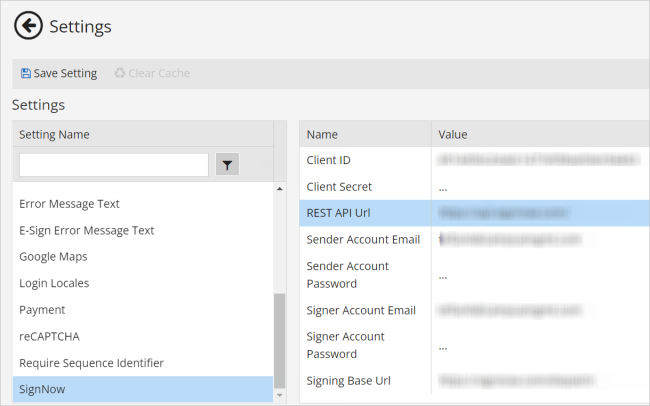Select Error Message Text setting
The height and width of the screenshot is (406, 650).
pos(69,204)
